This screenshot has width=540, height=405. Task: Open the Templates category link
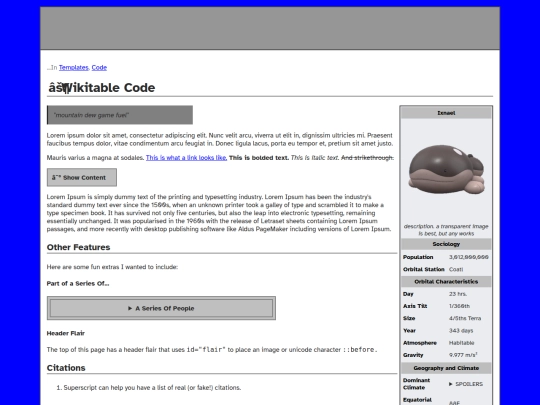[x=73, y=68]
